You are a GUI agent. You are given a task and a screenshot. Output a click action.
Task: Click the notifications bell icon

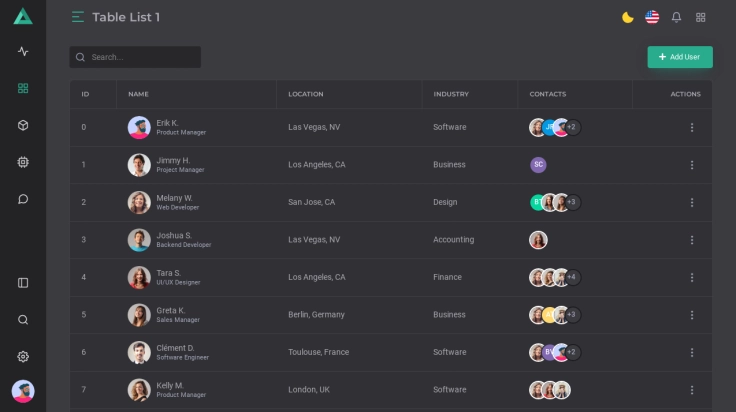(x=676, y=17)
